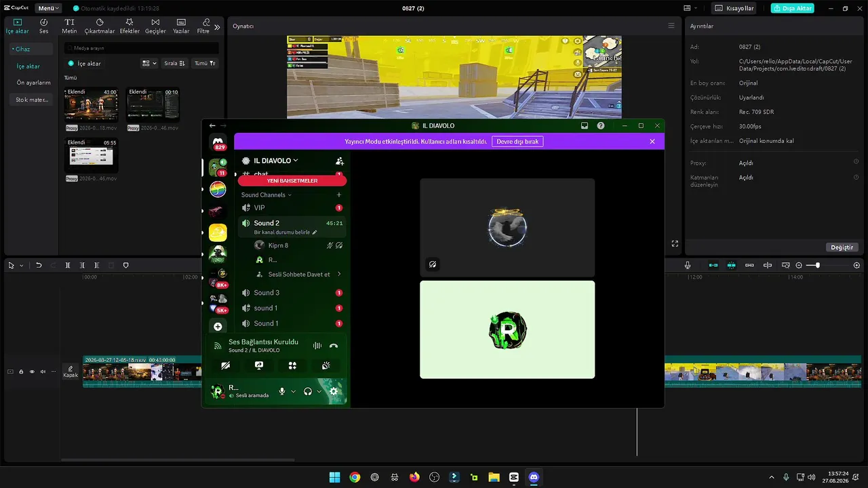Open the Tümü filter dropdown
This screenshot has height=488, width=868.
[x=205, y=63]
